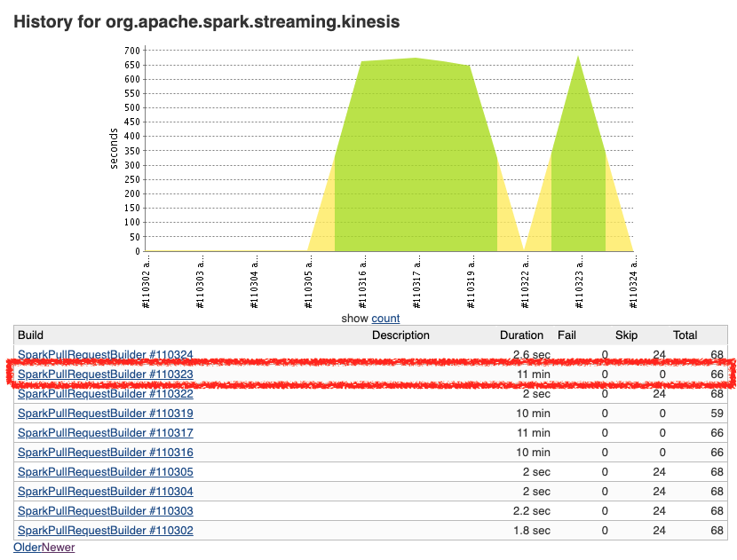
Task: Click the Description column header
Action: pyautogui.click(x=401, y=335)
